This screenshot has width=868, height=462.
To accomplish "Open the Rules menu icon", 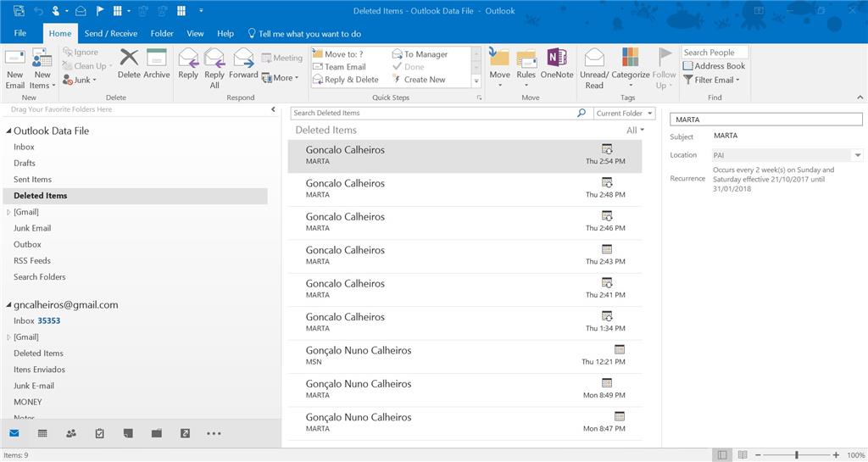I will (x=526, y=58).
